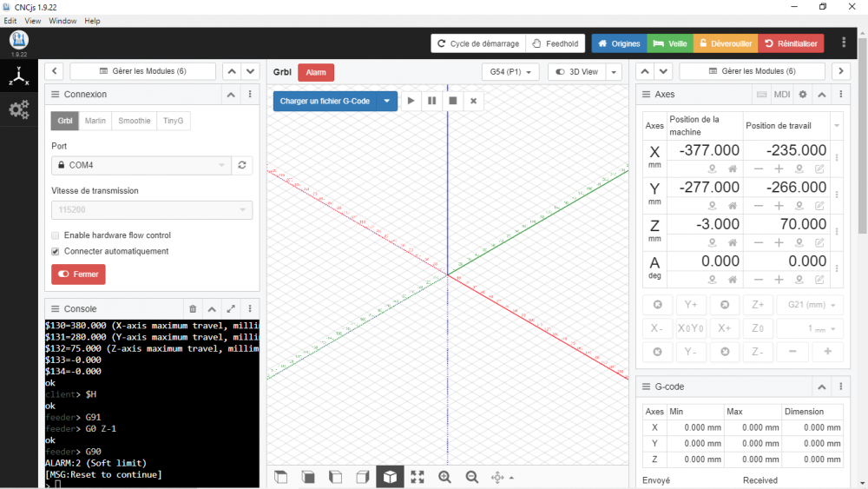868x489 pixels.
Task: Switch to the Marlin controller tab
Action: (95, 121)
